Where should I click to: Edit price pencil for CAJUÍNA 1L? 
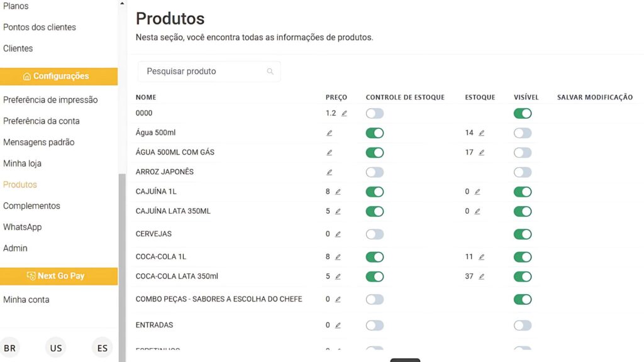point(338,192)
